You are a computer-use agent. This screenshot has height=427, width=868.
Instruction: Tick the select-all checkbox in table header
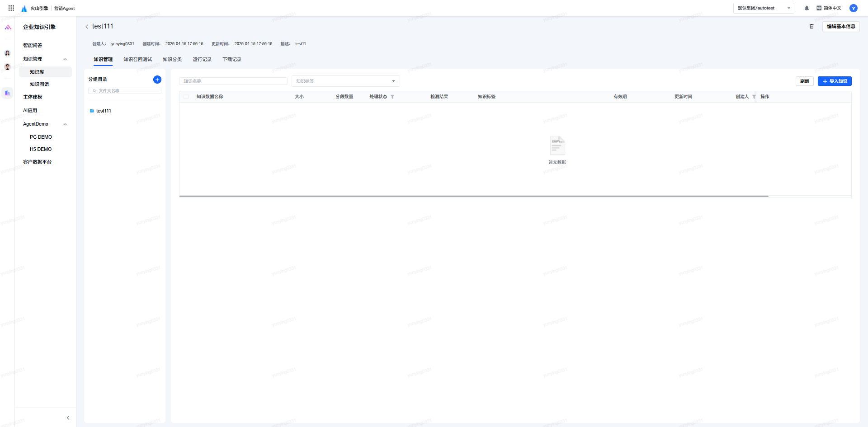coord(186,97)
